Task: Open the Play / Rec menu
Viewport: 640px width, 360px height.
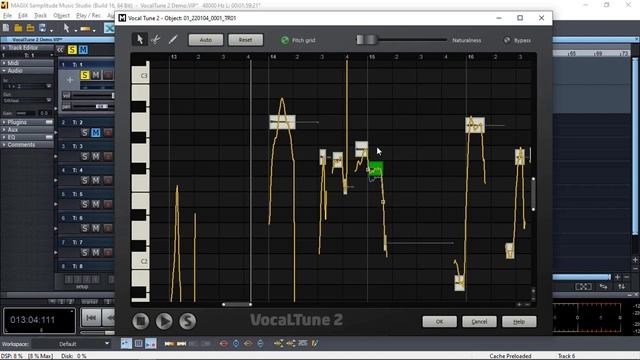Action: coord(88,16)
